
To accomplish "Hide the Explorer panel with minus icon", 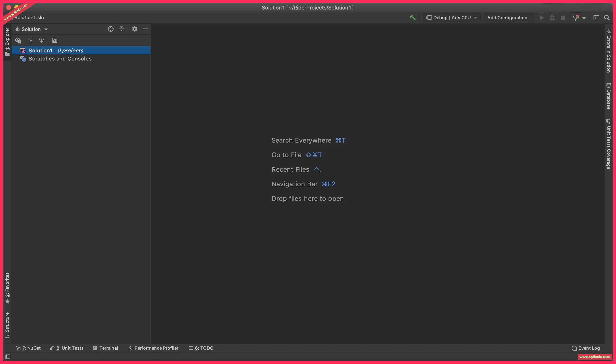I will pos(145,29).
